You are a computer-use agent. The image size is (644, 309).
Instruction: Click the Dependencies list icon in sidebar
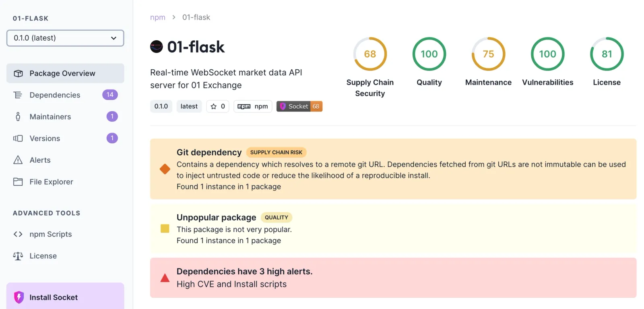pos(18,95)
